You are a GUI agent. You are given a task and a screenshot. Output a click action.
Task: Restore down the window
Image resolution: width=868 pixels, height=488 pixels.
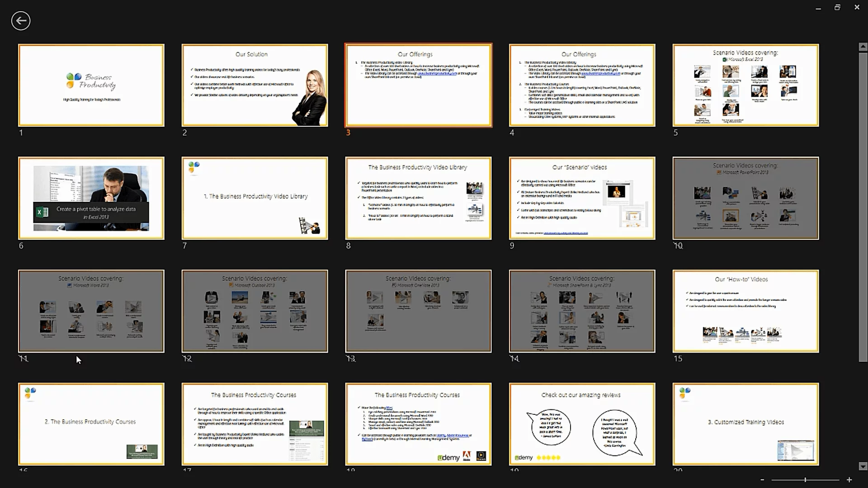[837, 8]
